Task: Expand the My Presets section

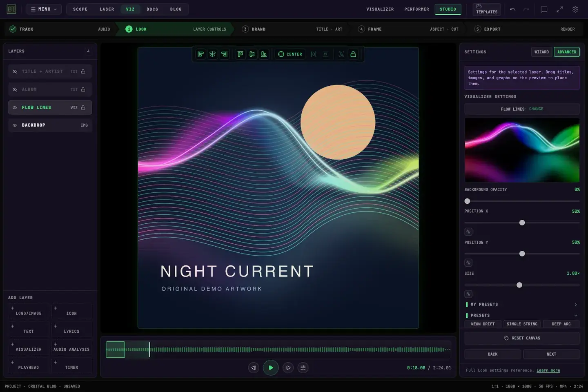Action: (522, 304)
